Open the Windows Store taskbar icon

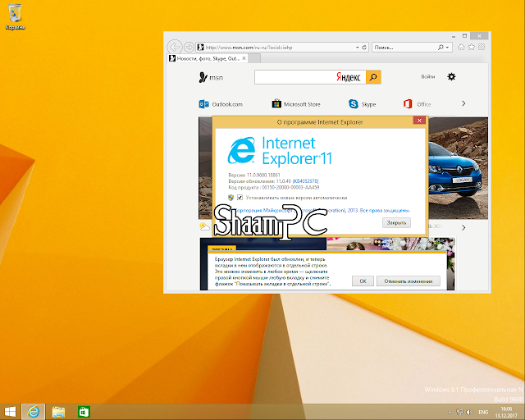tap(84, 412)
